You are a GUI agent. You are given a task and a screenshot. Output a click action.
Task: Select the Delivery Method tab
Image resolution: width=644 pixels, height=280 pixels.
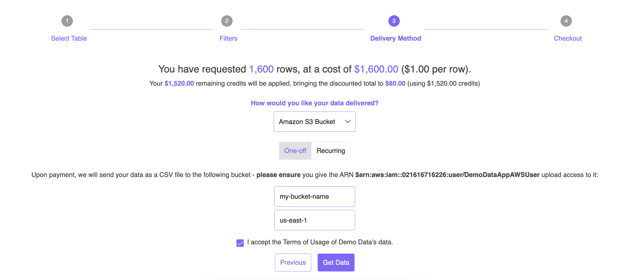click(395, 38)
